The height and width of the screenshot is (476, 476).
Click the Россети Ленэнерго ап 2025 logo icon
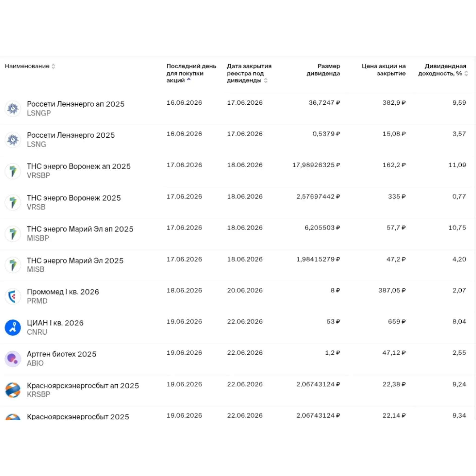pos(13,108)
